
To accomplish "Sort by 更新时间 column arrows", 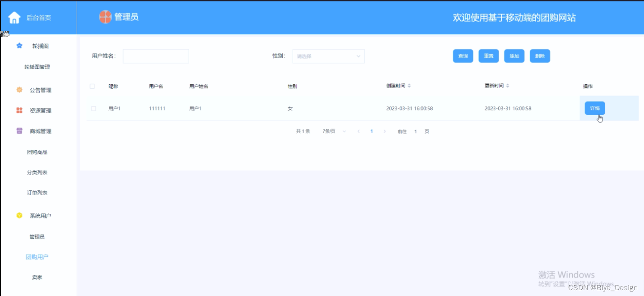I will [508, 86].
